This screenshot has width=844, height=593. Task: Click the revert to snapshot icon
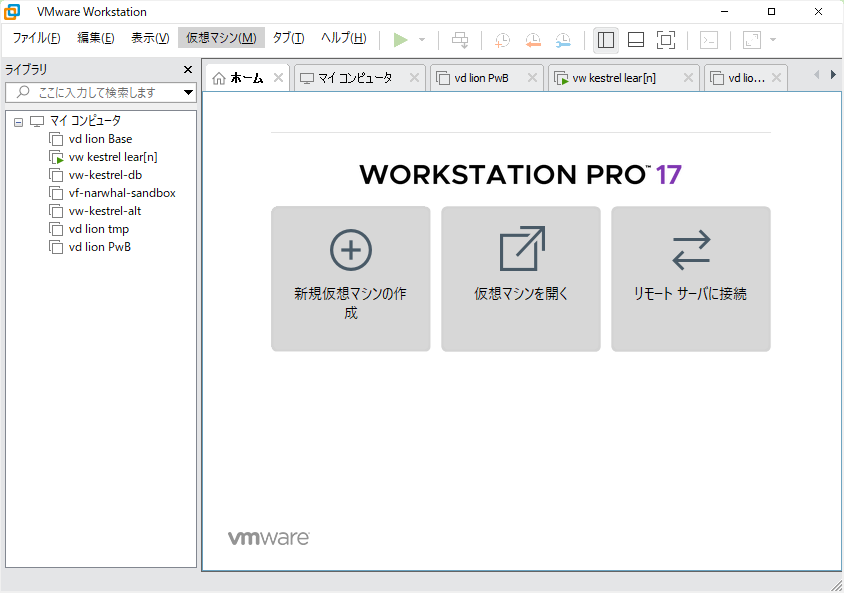click(533, 40)
